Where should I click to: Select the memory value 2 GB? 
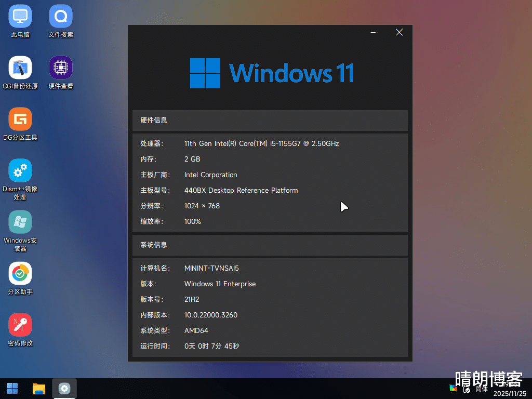pyautogui.click(x=192, y=159)
